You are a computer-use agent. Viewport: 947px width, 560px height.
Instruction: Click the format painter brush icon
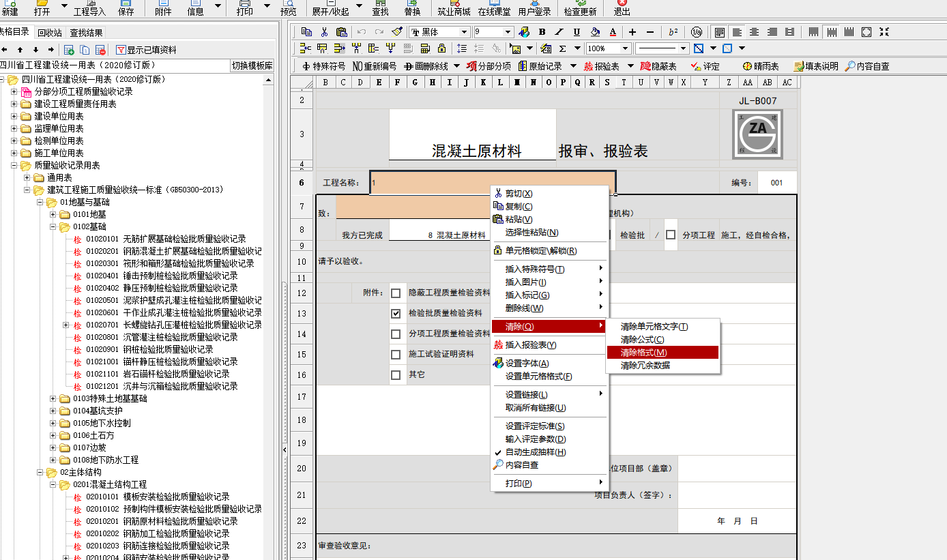(397, 32)
